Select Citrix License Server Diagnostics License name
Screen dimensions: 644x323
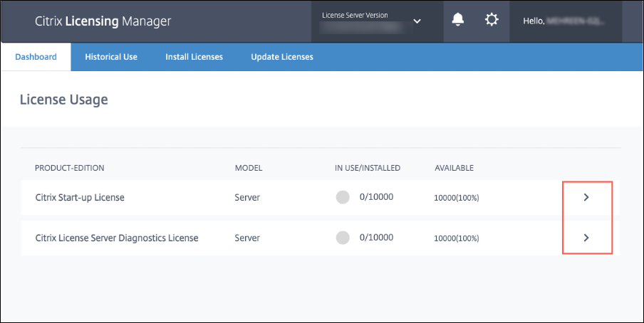[117, 238]
